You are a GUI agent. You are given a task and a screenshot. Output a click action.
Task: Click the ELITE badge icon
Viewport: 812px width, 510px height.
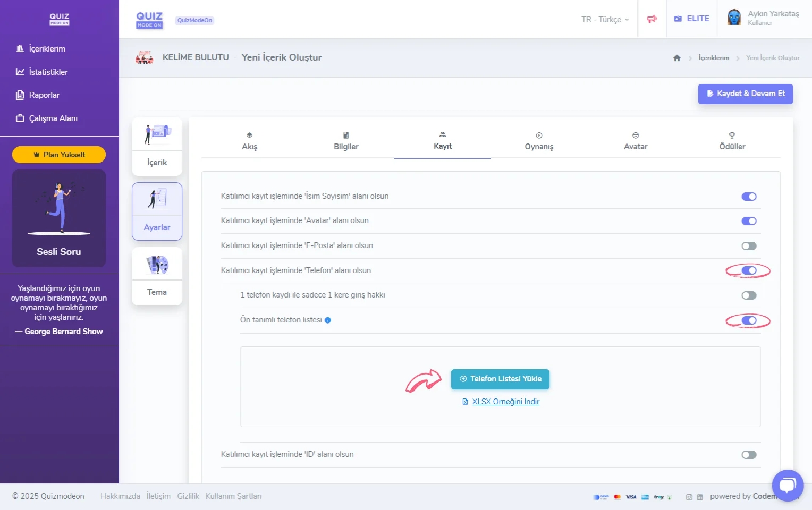click(x=678, y=18)
